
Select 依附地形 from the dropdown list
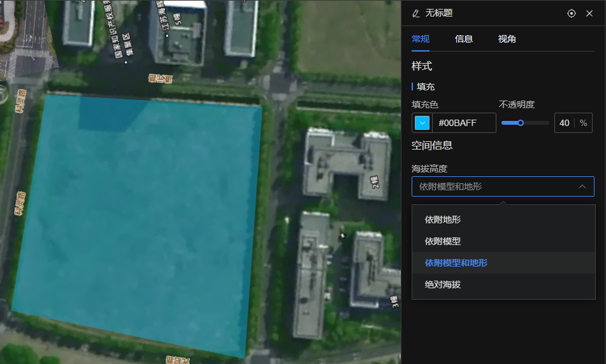[x=443, y=220]
